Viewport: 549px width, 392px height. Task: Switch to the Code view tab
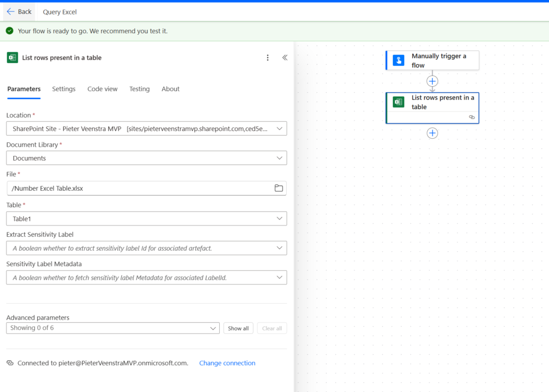102,89
